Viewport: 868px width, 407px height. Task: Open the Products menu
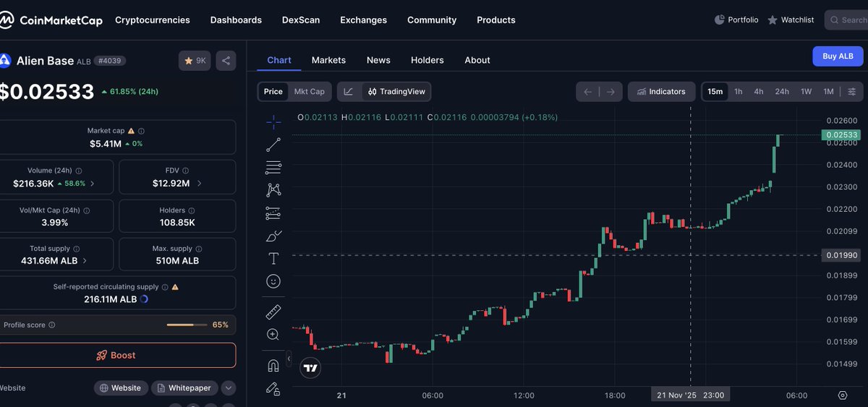496,20
